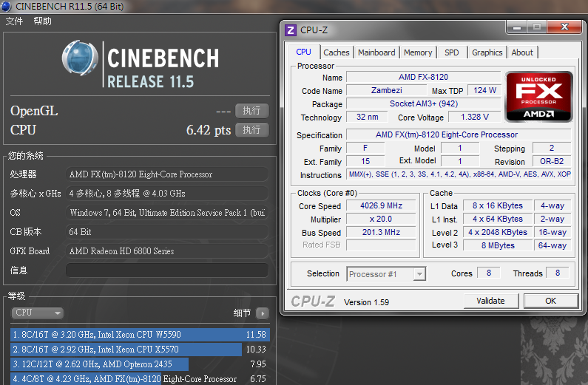
Task: Click the OS field Windows 7 64 Bit
Action: click(x=167, y=213)
